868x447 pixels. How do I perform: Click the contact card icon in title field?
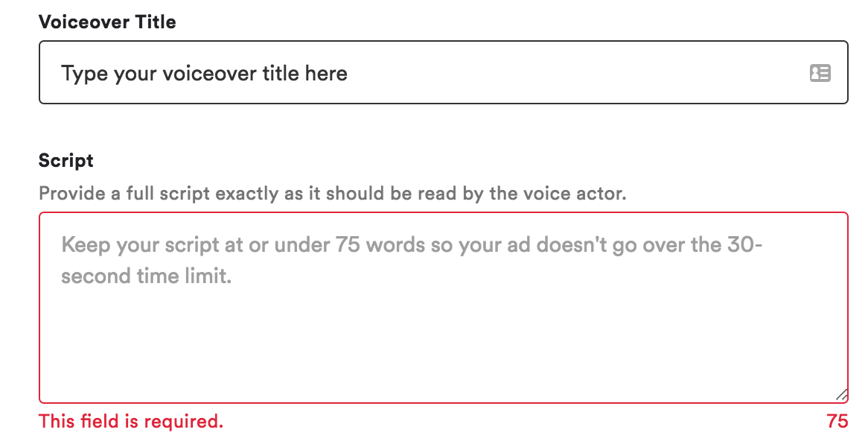(819, 72)
